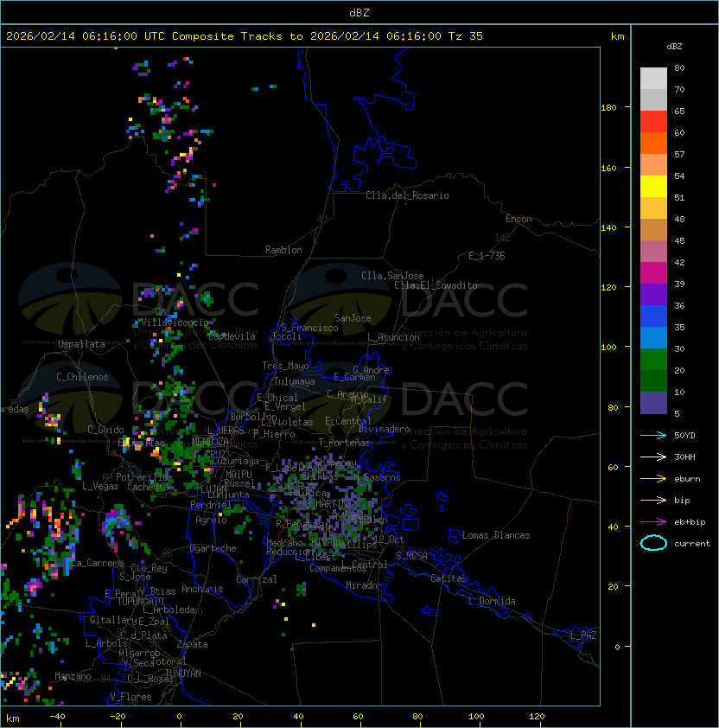This screenshot has width=719, height=728.
Task: Click the 'Ugarteche' map label
Action: click(213, 548)
